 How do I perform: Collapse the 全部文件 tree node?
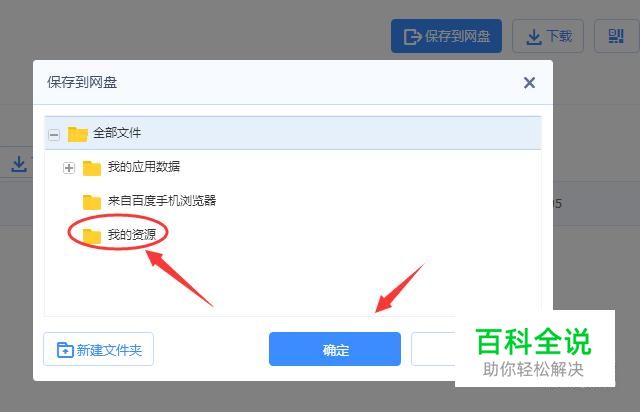pos(54,135)
